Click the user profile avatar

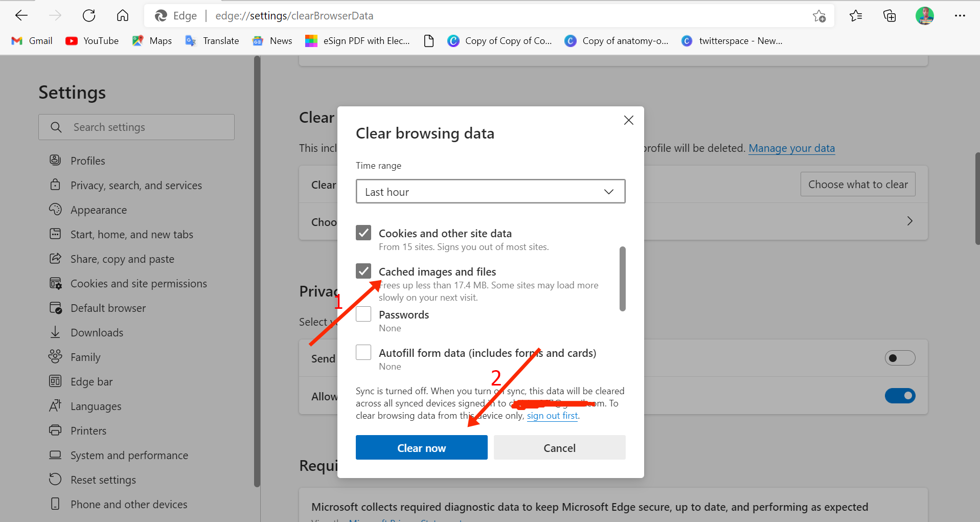[x=924, y=16]
